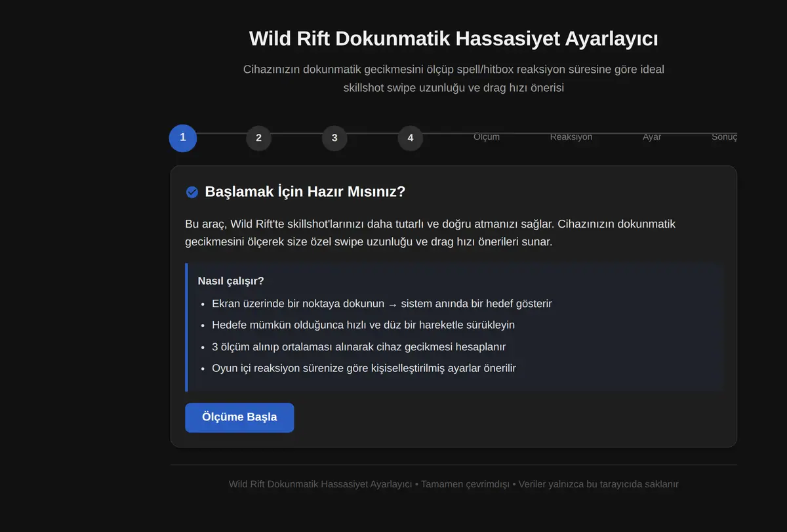
Task: Click the Ayar step label
Action: point(652,137)
